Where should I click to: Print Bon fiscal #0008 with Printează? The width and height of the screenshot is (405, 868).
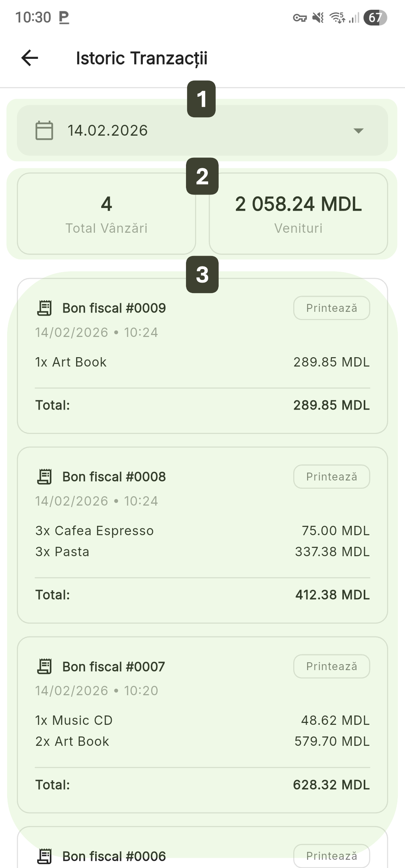click(x=331, y=477)
